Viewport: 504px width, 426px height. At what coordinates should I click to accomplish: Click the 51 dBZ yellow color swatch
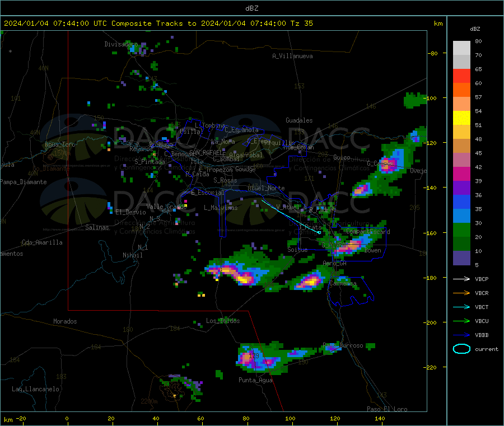[x=461, y=118]
